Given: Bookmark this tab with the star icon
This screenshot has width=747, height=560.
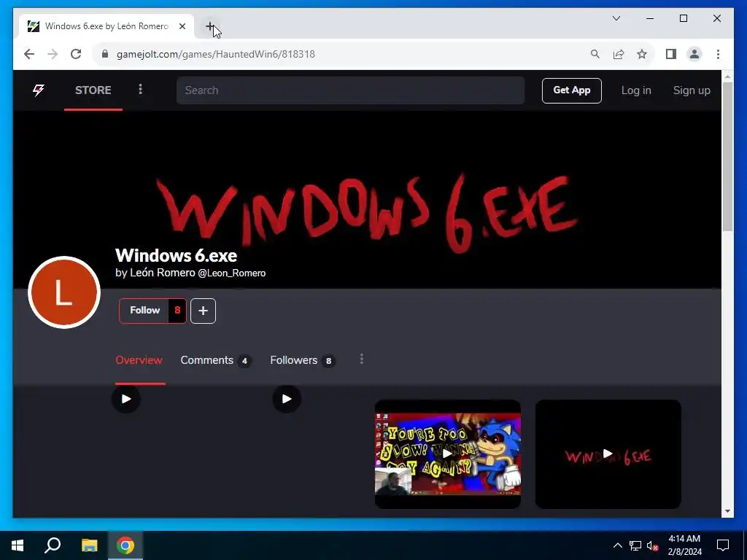Looking at the screenshot, I should coord(642,54).
